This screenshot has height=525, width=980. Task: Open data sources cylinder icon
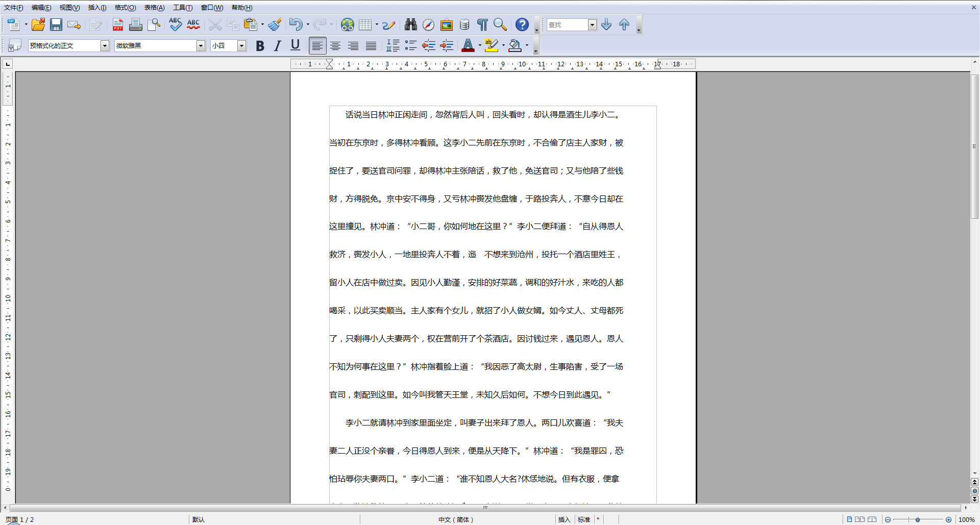point(464,24)
